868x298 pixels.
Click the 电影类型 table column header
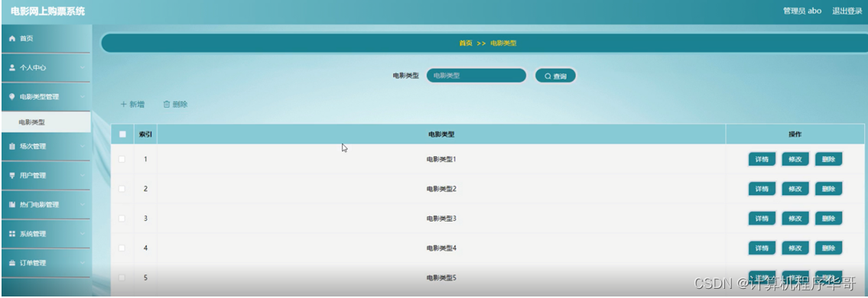click(441, 134)
